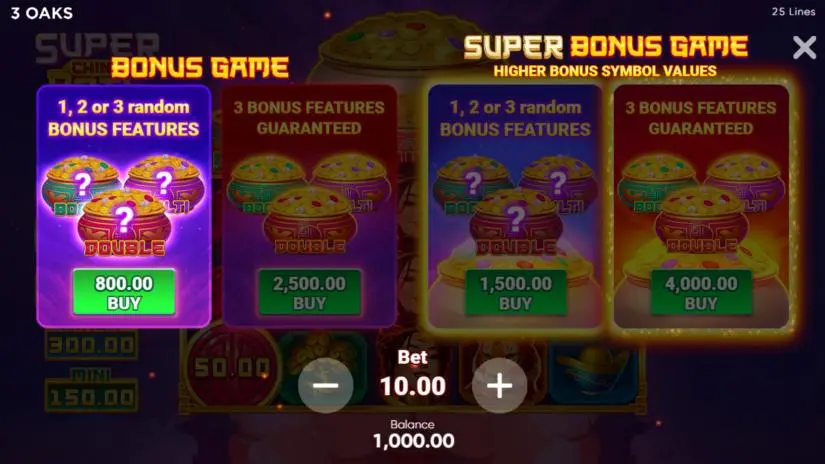Close the bonus buy popup with X
This screenshot has height=464, width=825.
[x=804, y=48]
